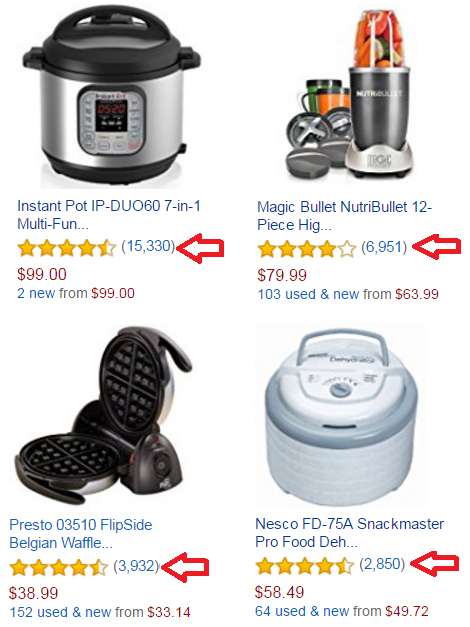The height and width of the screenshot is (627, 470).
Task: Click the Instant Pot star rating
Action: [67, 248]
